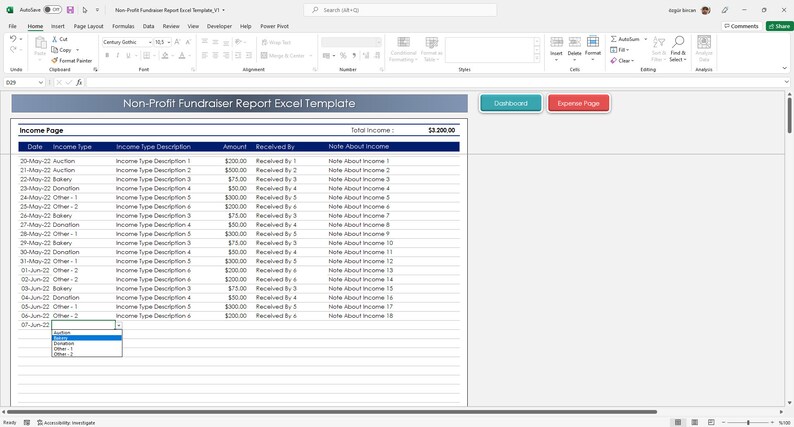Choose the fill color bucket
Screen dimensions: 794x427
click(165, 55)
